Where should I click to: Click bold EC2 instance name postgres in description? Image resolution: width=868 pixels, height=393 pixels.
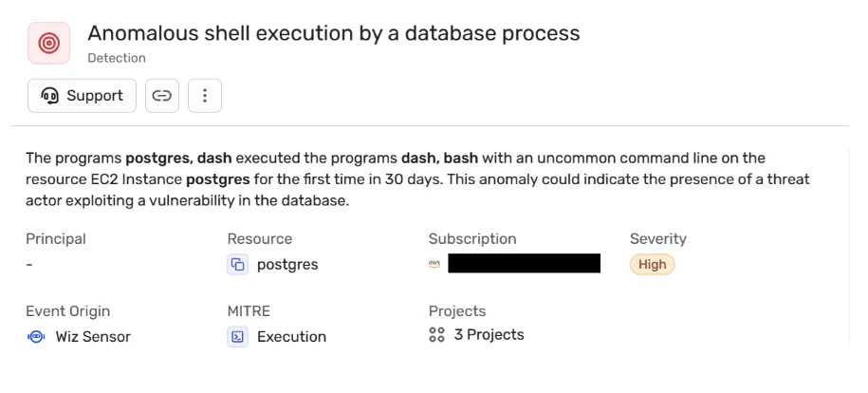pyautogui.click(x=218, y=179)
